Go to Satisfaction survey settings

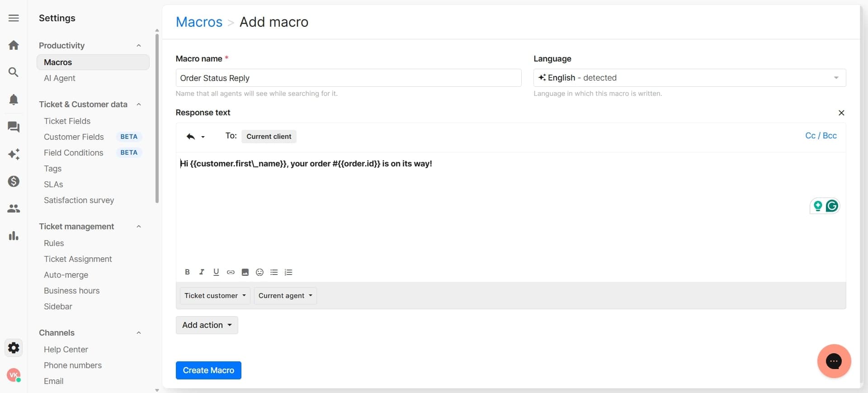point(79,200)
